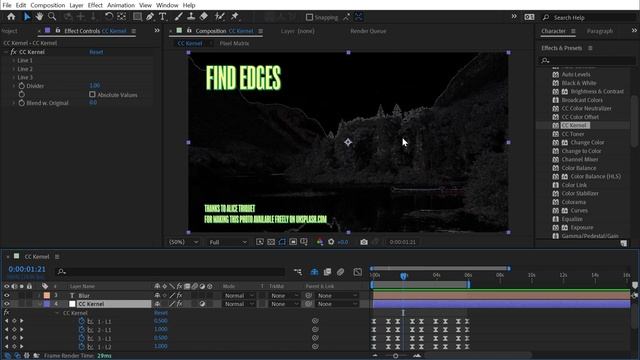Screen dimensions: 640x360
Task: Toggle the Effect Controls panel lock icon
Action: (x=58, y=31)
